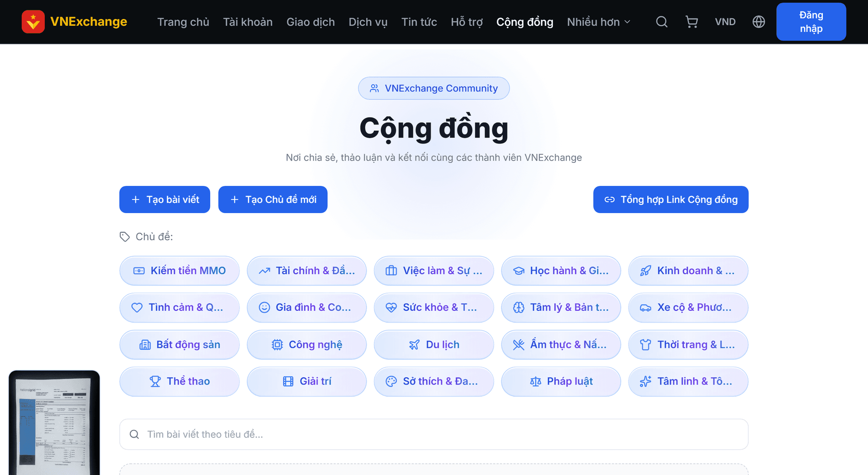The image size is (868, 475).
Task: Pick the Sức khỏe & T... topic
Action: [434, 308]
